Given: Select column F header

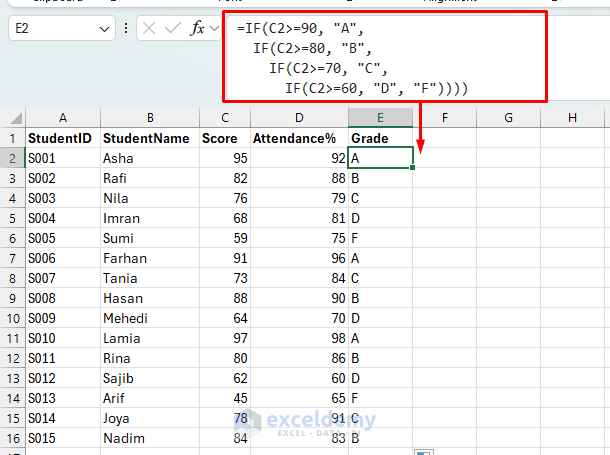Looking at the screenshot, I should 445,118.
